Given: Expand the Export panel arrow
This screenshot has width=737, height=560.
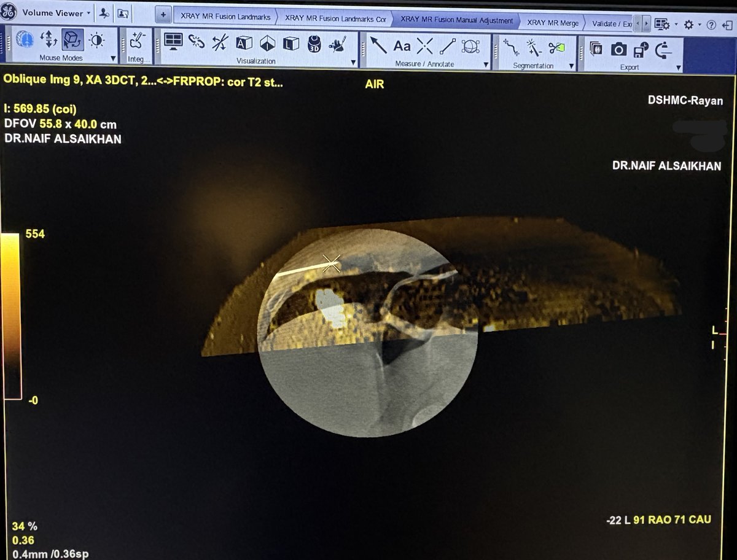Looking at the screenshot, I should point(679,68).
